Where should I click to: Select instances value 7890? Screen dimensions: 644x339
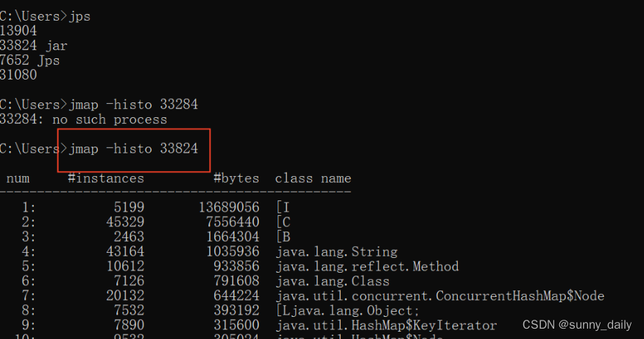(130, 326)
